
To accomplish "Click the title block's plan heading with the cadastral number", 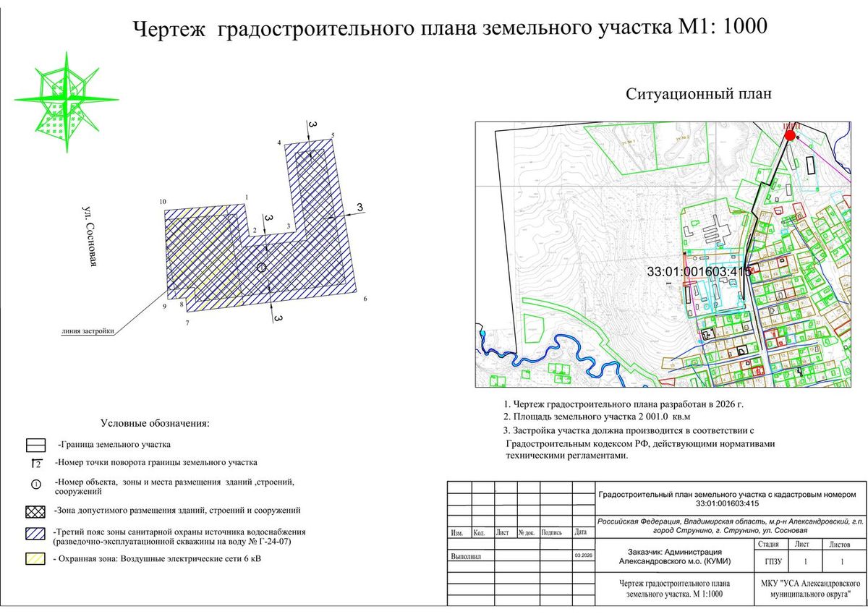I will (x=728, y=498).
